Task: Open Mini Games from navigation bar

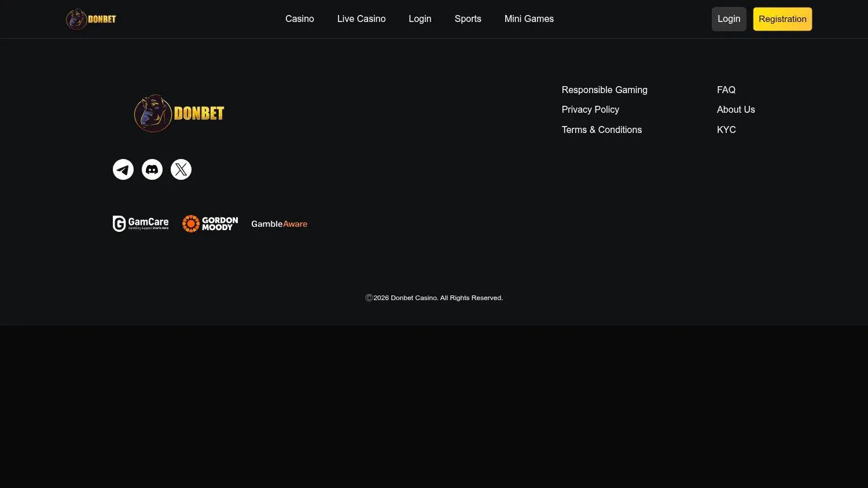Action: 529,19
